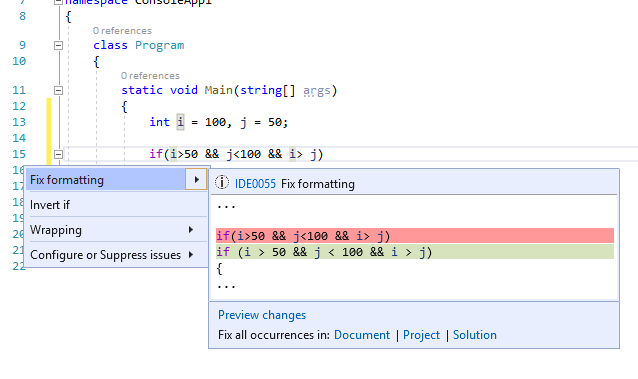
Task: Expand Configure or Suppress issues arrow
Action: click(190, 255)
